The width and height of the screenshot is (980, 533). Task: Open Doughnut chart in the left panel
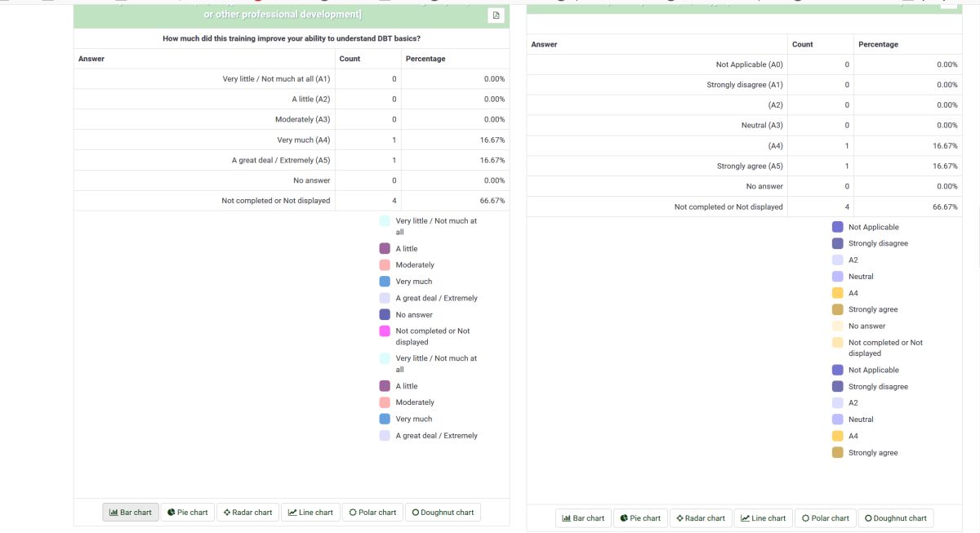[443, 513]
